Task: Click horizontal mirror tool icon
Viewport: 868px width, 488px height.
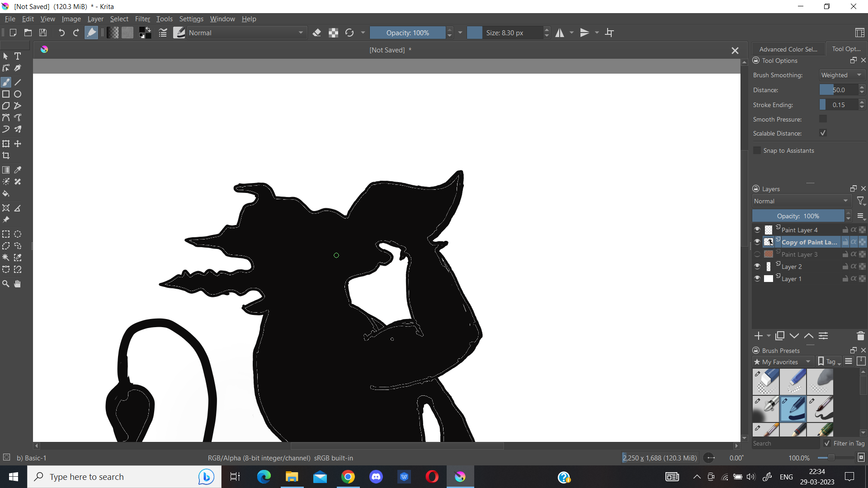Action: click(560, 33)
